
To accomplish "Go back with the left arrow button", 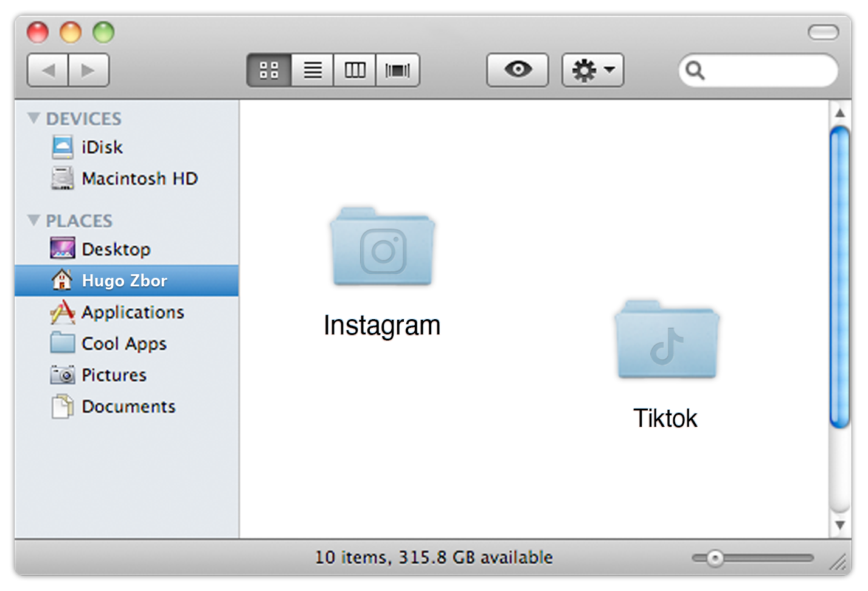I will point(48,71).
